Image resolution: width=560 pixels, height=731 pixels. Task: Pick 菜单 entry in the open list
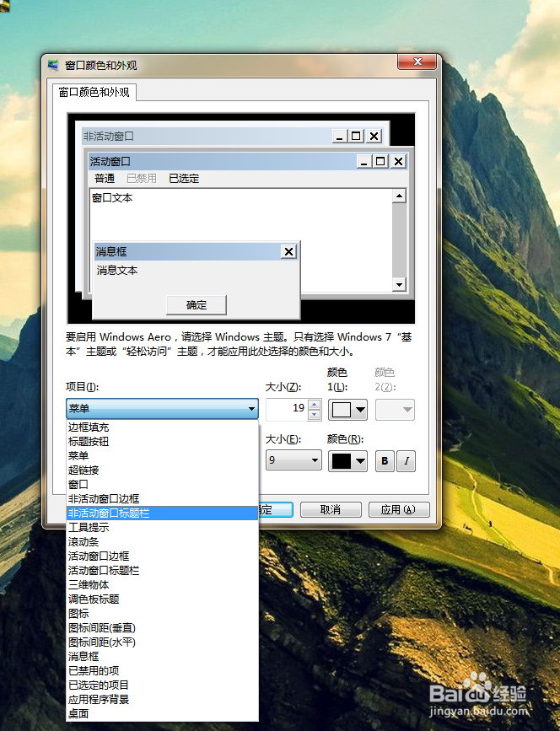[162, 456]
